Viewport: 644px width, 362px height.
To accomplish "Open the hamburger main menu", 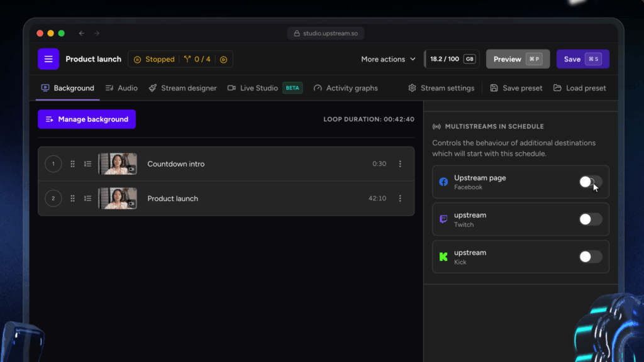I will [x=48, y=59].
